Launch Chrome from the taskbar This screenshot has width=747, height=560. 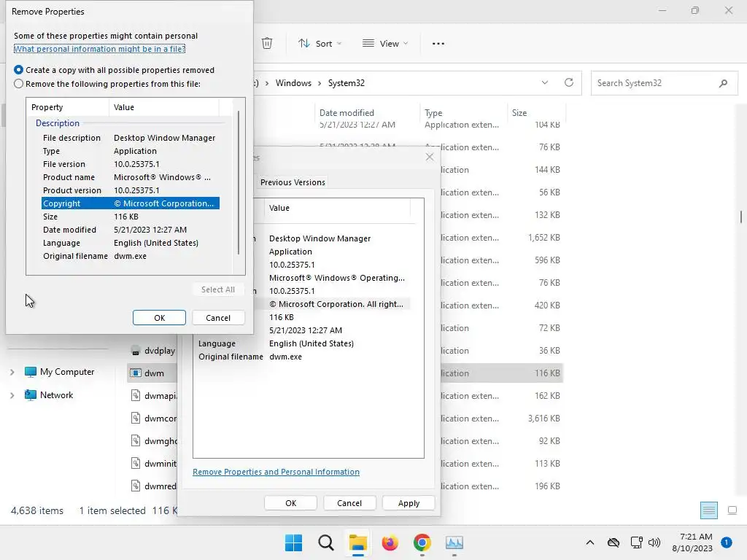pos(422,542)
